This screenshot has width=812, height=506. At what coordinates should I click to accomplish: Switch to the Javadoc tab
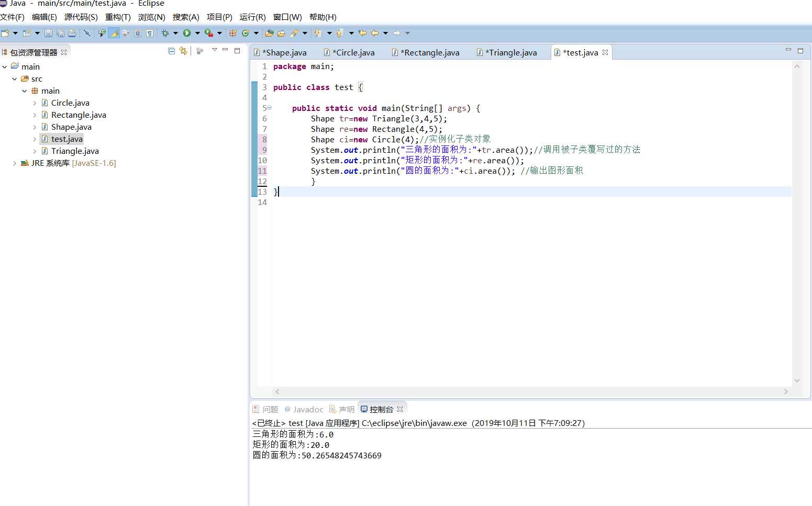(304, 409)
